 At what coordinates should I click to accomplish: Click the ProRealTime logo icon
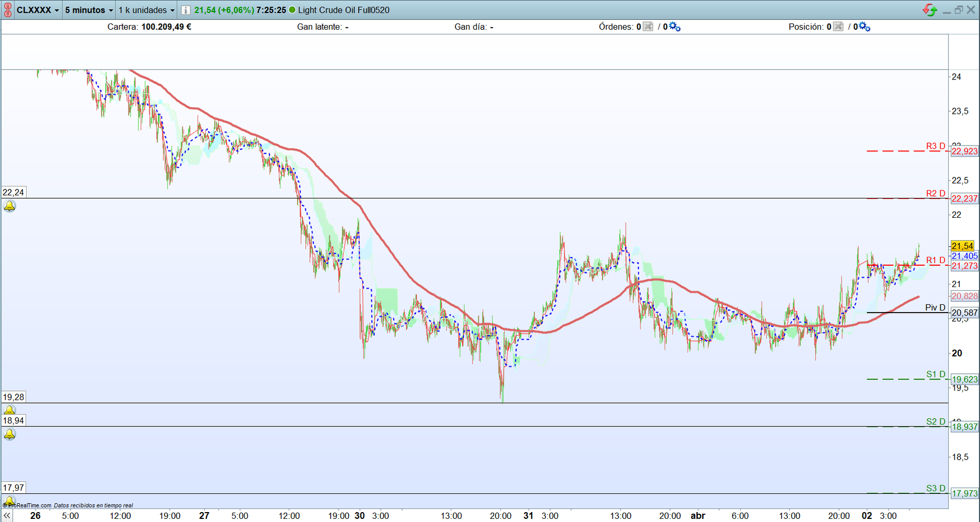[x=7, y=9]
